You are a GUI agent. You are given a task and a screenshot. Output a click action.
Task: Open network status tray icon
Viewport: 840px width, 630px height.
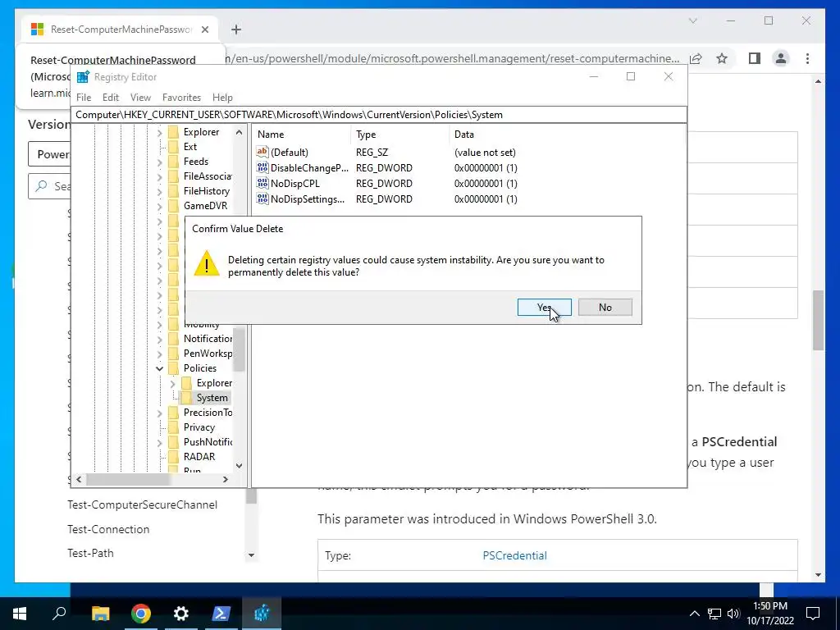tap(714, 614)
